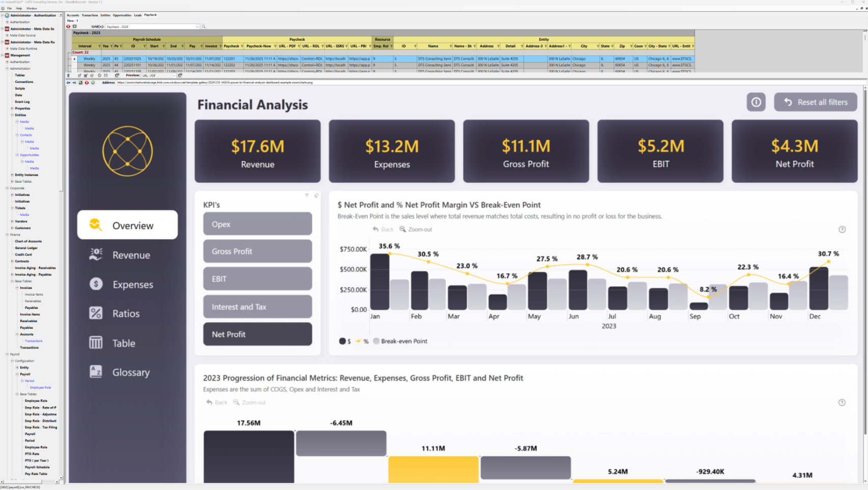Toggle the Break-even Point legend item
The height and width of the screenshot is (490, 868).
tap(400, 341)
